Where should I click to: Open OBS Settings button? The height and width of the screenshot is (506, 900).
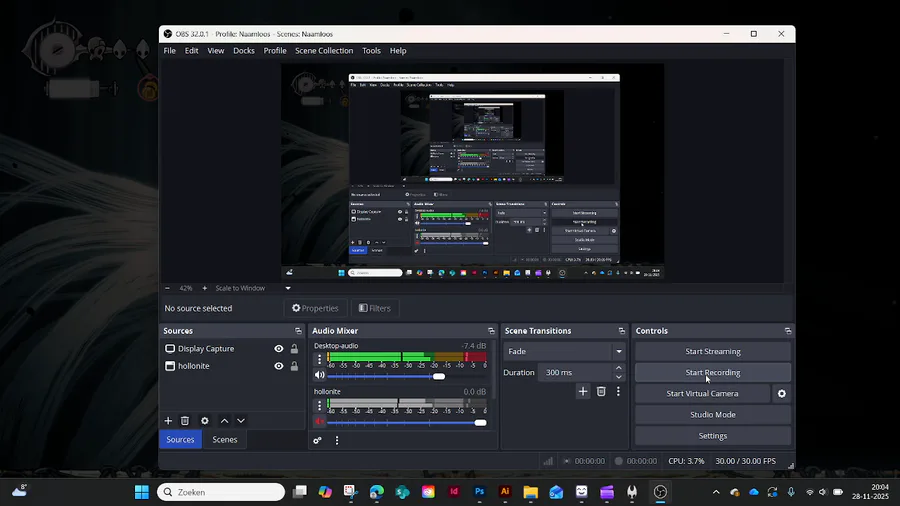click(713, 435)
